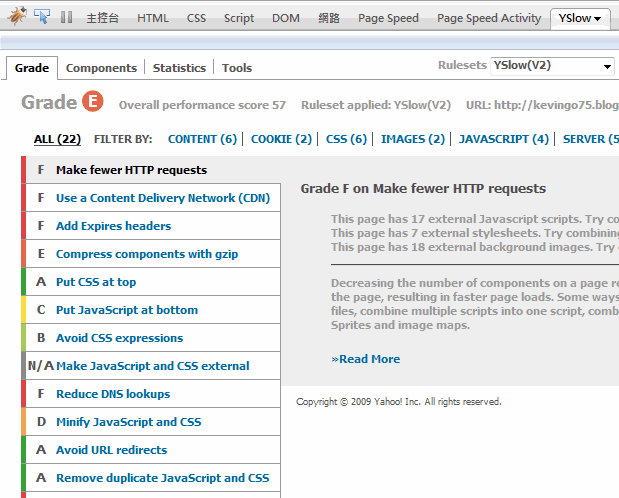619x498 pixels.
Task: Click Ruleset applied: YSlow(V2) text
Action: click(x=376, y=105)
